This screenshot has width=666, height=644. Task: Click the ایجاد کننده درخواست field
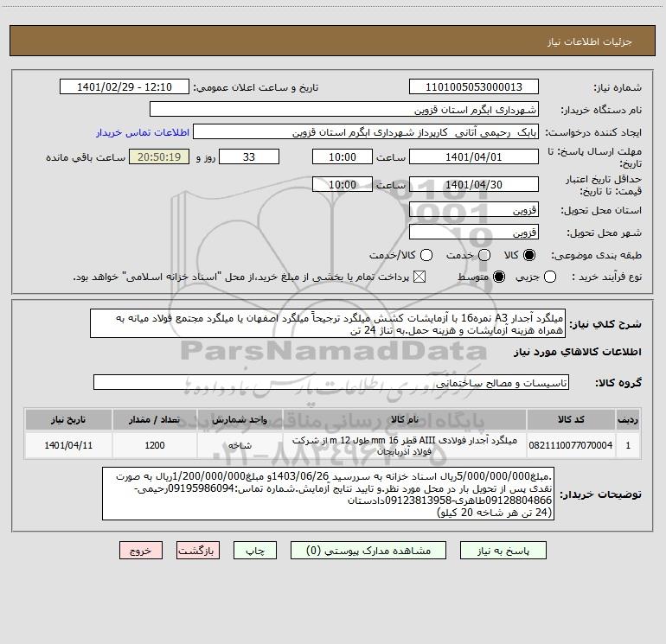click(366, 132)
